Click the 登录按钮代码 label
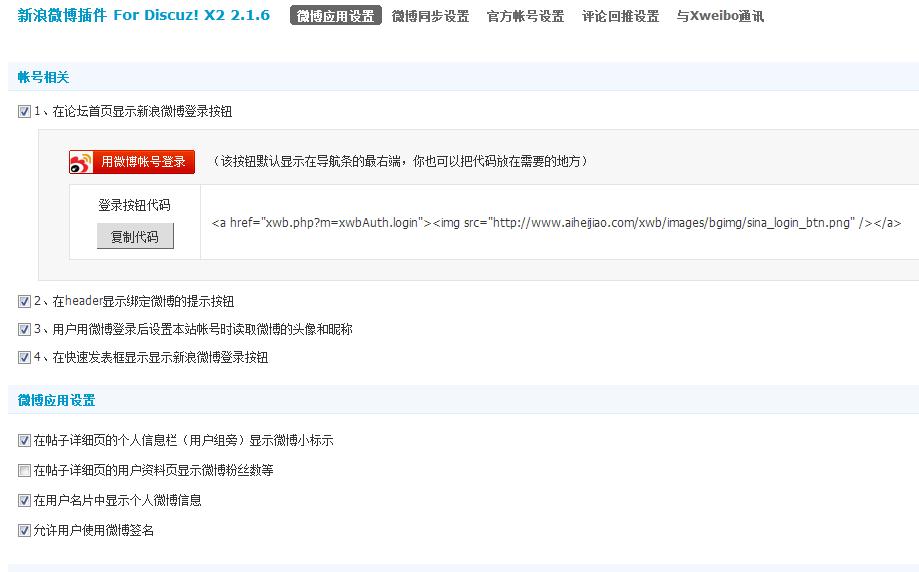Image resolution: width=919 pixels, height=572 pixels. point(134,205)
